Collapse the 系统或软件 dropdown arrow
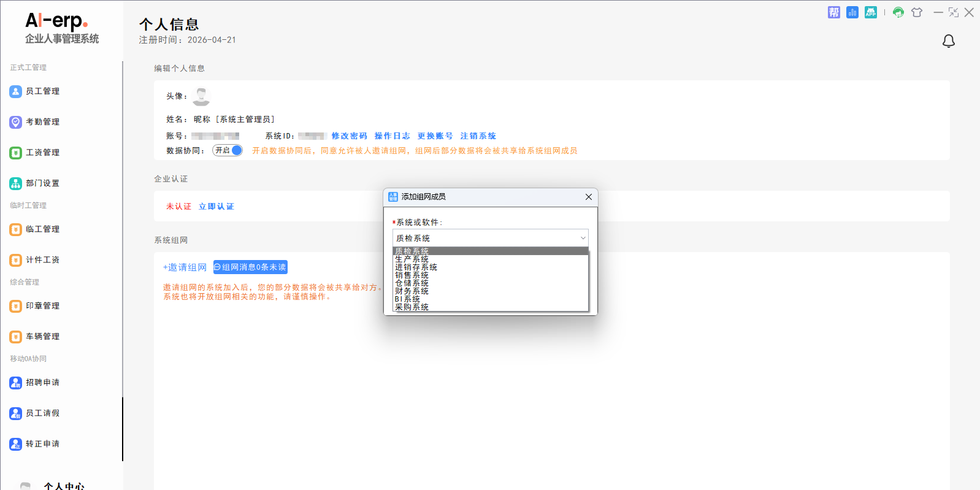This screenshot has height=490, width=980. tap(583, 238)
